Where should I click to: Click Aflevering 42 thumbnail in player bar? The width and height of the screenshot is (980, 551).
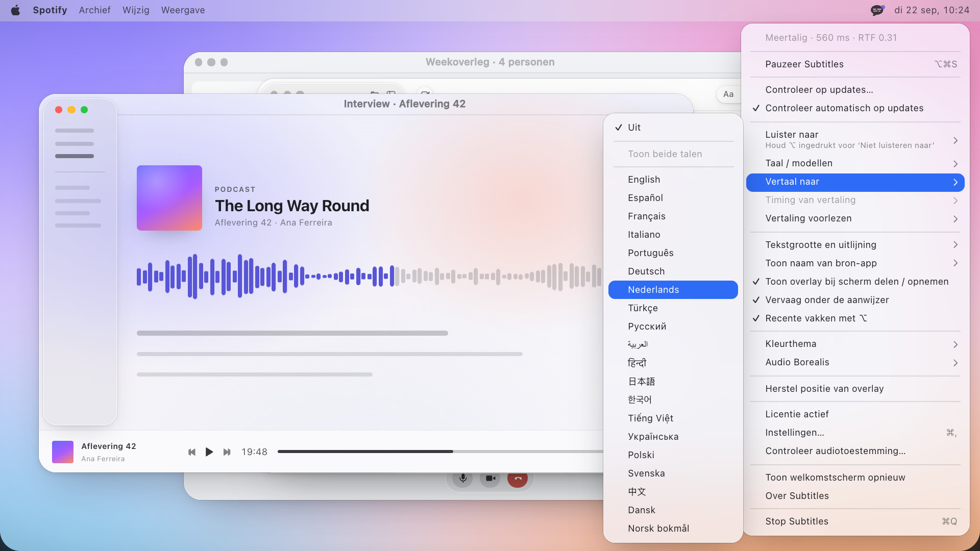(63, 452)
